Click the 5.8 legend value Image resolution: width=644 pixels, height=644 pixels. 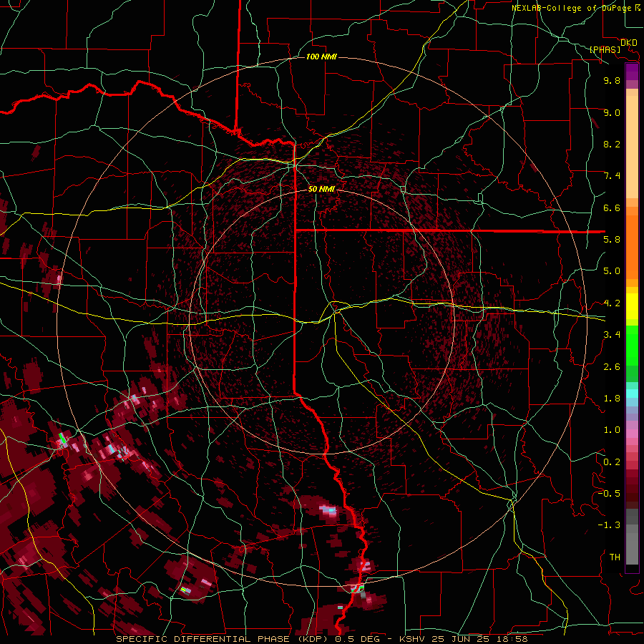(612, 240)
